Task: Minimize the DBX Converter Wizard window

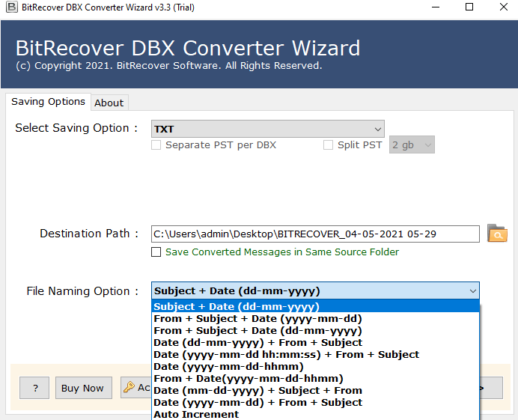Action: [436, 7]
